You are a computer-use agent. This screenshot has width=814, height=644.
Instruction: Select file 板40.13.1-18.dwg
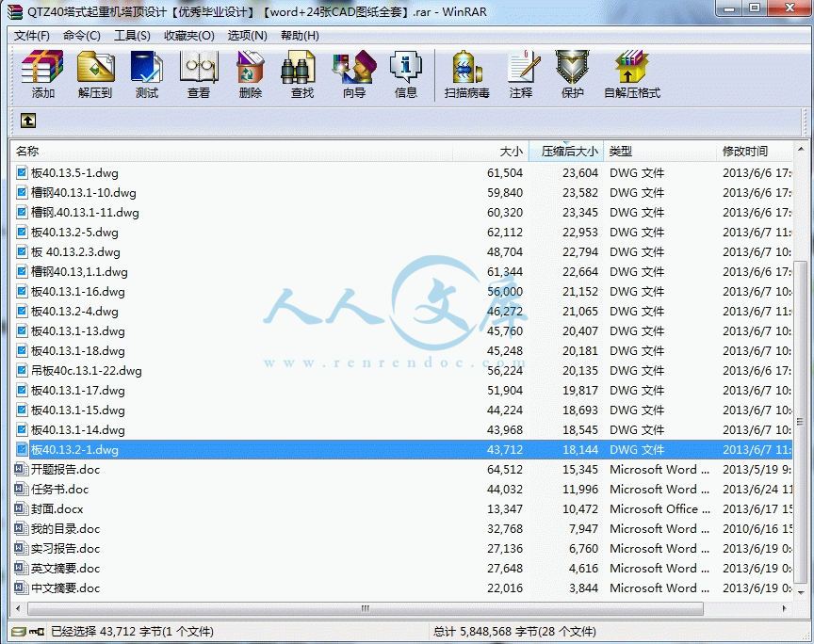coord(78,351)
